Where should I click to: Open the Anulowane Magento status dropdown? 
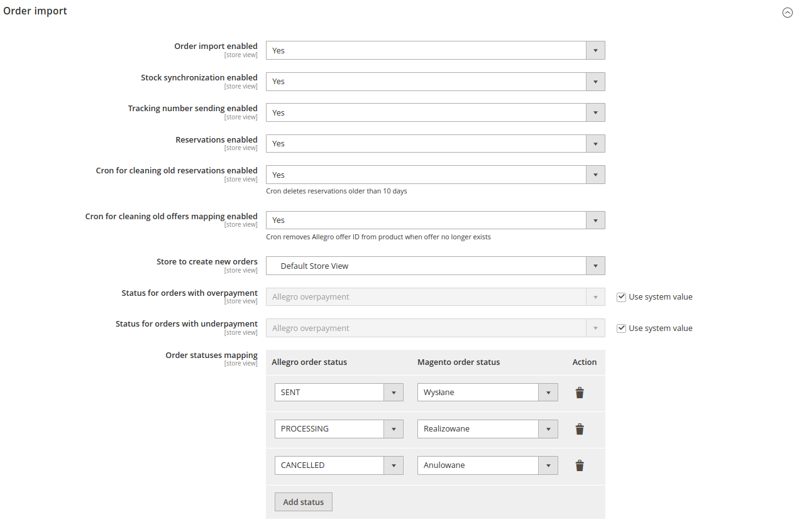tap(488, 465)
